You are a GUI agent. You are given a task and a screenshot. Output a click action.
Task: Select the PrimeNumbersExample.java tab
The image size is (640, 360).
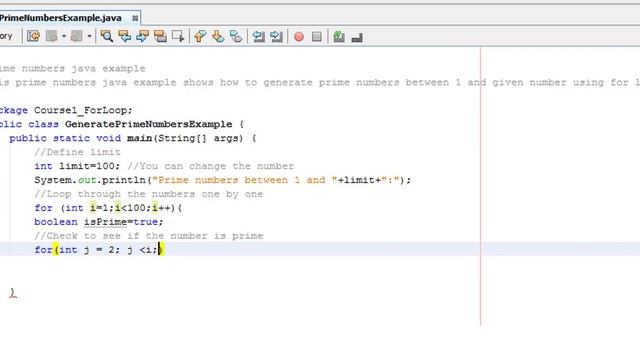coord(61,18)
